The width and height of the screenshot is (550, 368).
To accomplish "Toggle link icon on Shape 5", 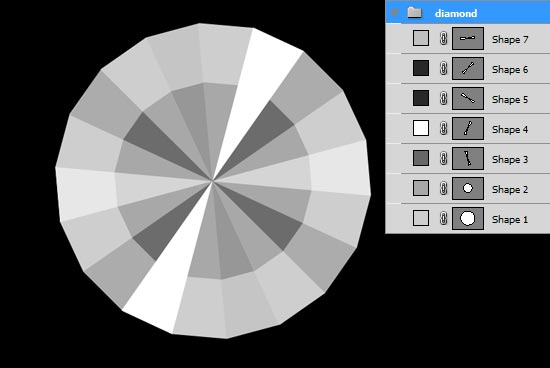I will click(x=443, y=98).
